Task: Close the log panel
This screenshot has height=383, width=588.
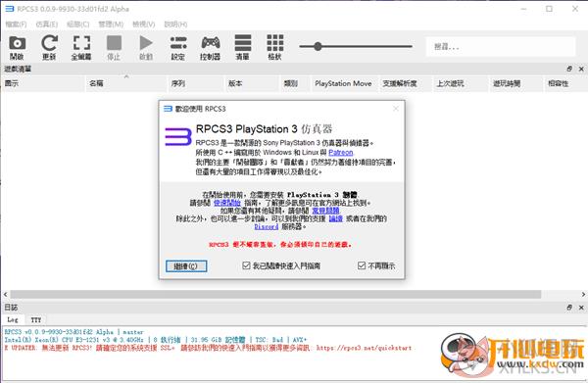Action: (x=581, y=308)
